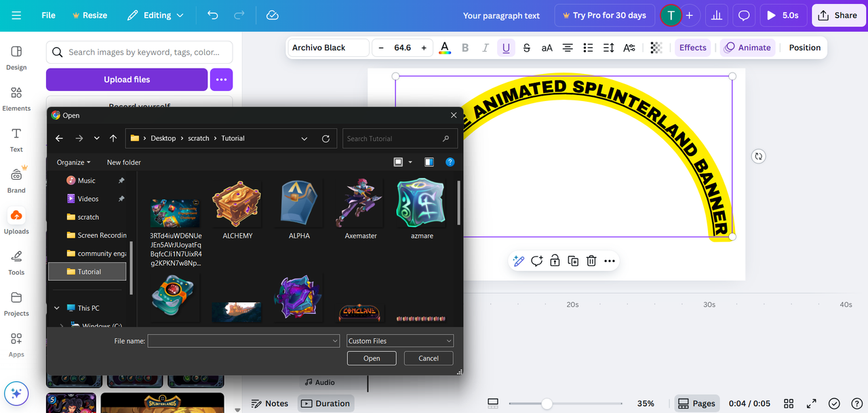The height and width of the screenshot is (413, 868).
Task: Click the Upload files button
Action: 127,79
